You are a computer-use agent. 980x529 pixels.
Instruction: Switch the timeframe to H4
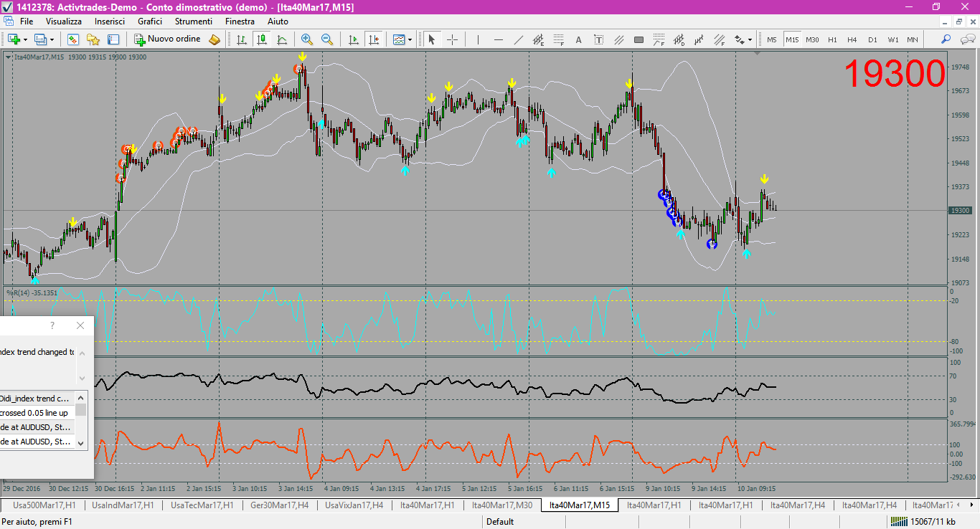[x=852, y=39]
